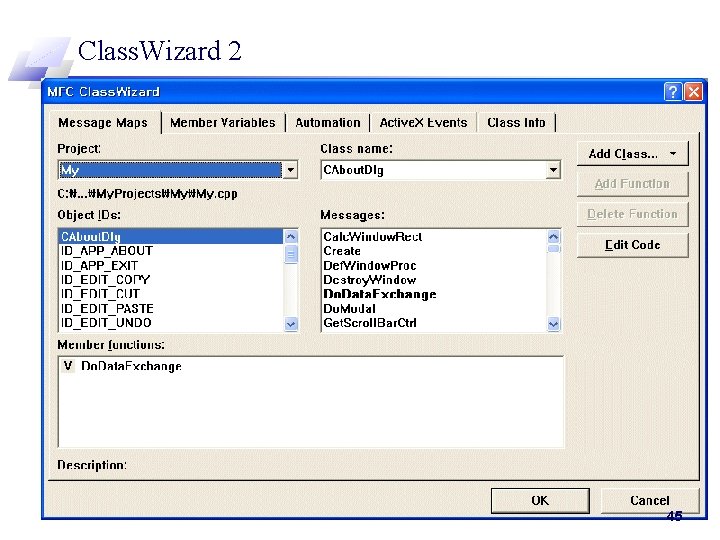This screenshot has height=540, width=720.
Task: Open the Project dropdown arrow
Action: (290, 170)
